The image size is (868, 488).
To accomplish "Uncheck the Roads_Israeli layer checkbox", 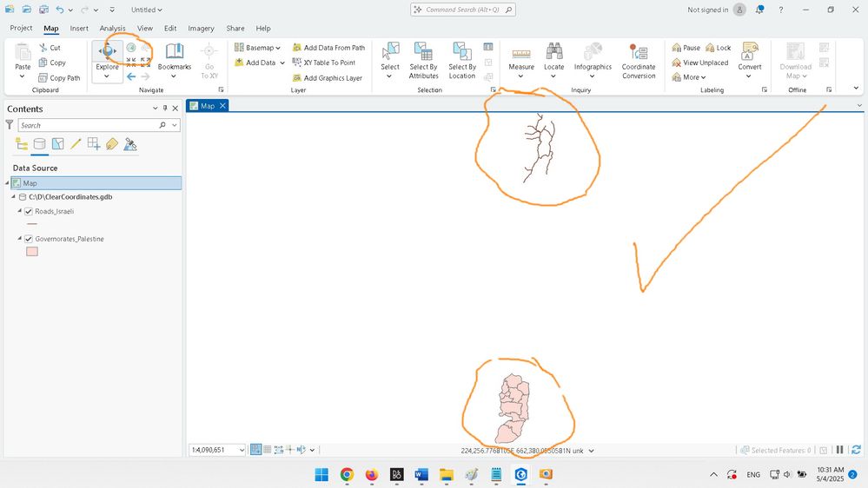I will 29,211.
